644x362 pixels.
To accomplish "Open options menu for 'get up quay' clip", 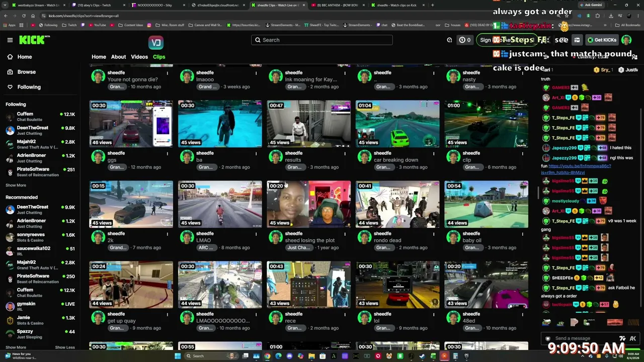I will click(168, 314).
